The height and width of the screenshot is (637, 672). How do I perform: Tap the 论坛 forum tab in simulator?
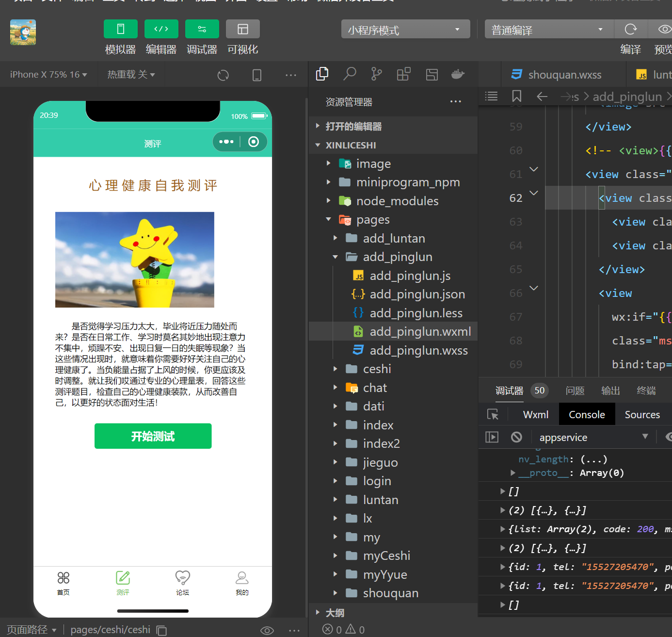coord(182,583)
